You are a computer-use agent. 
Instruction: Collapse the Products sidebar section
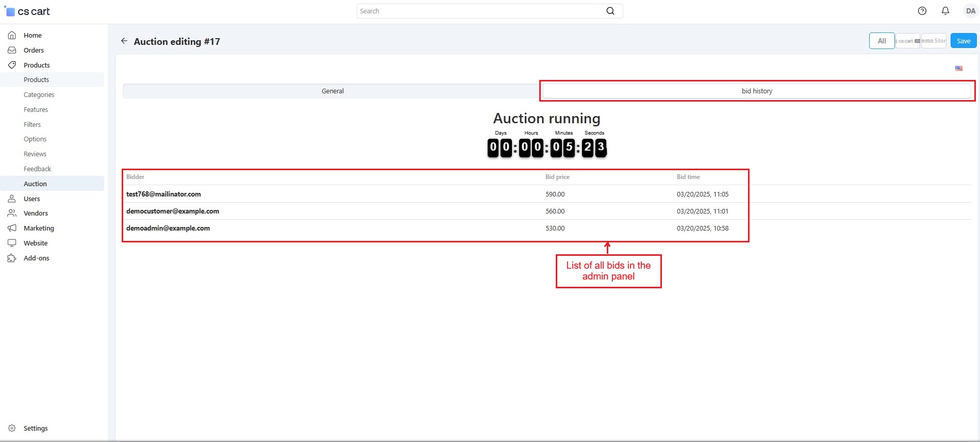tap(37, 65)
